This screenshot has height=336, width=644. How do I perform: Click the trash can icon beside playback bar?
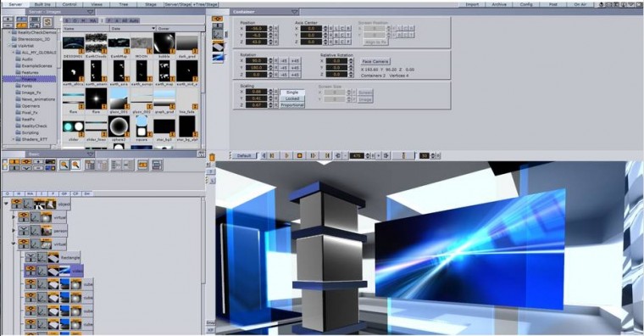tap(212, 157)
